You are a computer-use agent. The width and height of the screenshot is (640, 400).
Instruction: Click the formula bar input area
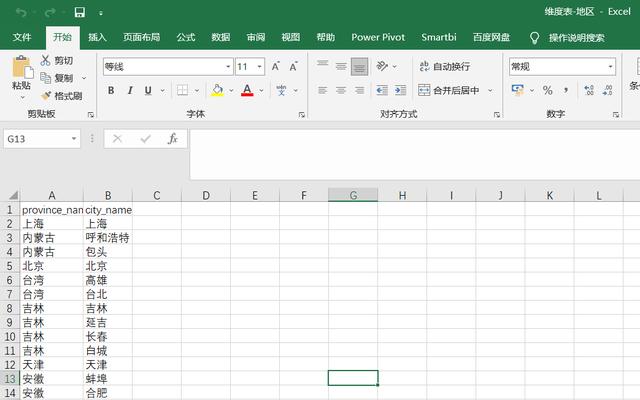click(x=415, y=154)
